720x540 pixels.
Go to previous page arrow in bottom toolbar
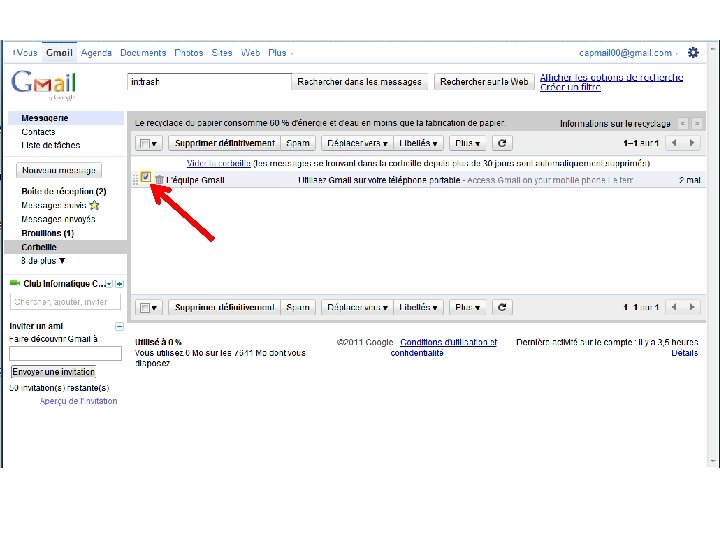click(x=674, y=307)
